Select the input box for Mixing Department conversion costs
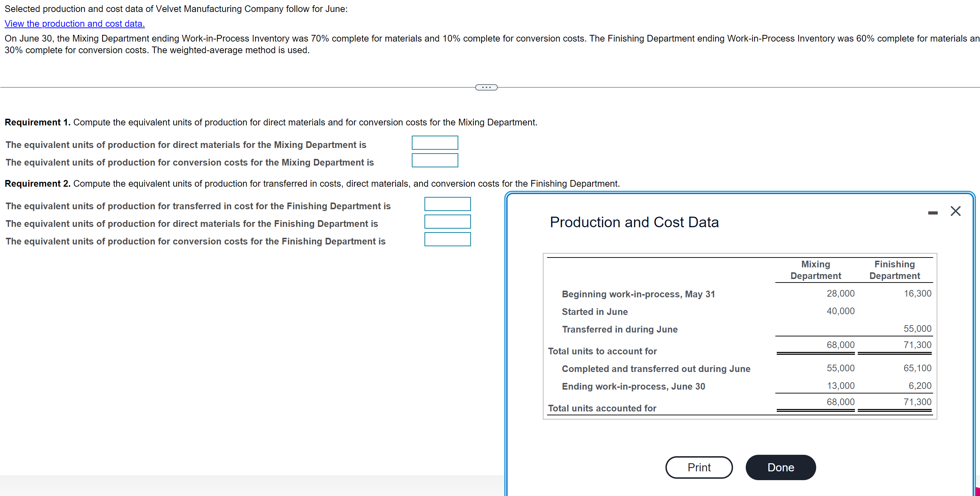The width and height of the screenshot is (980, 496). (x=435, y=160)
